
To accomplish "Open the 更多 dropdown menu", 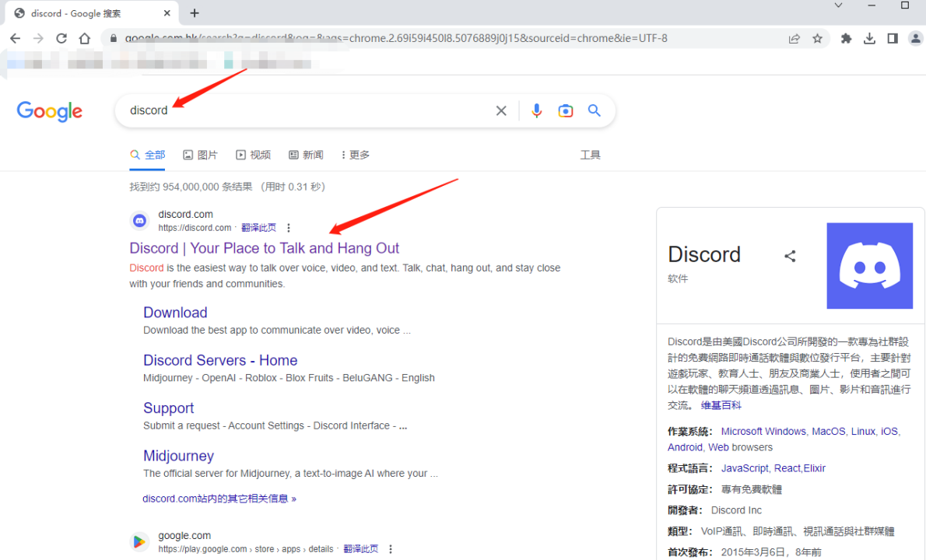I will click(356, 155).
